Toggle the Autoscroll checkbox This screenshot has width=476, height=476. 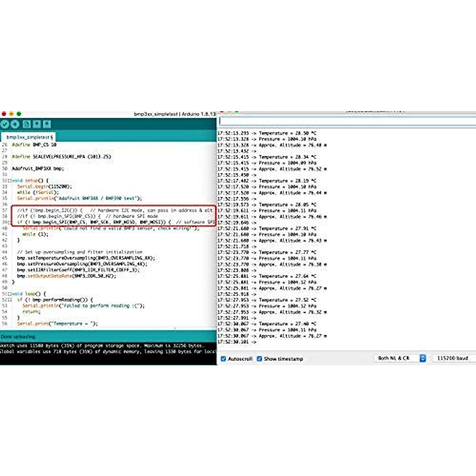click(223, 359)
